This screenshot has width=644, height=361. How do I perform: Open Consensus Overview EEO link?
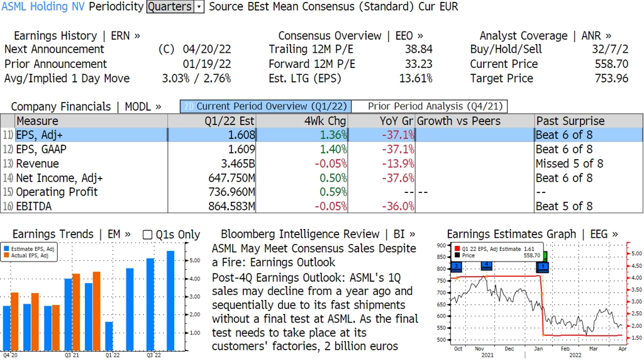click(x=351, y=36)
